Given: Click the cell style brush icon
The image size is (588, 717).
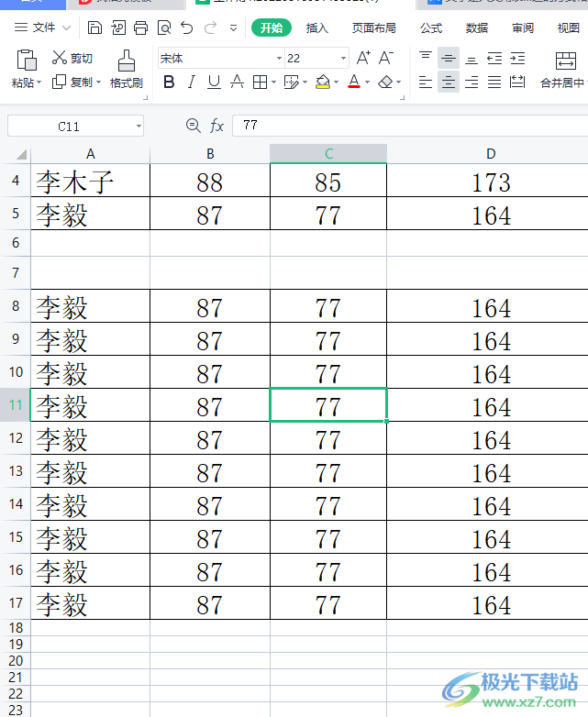Looking at the screenshot, I should [291, 83].
